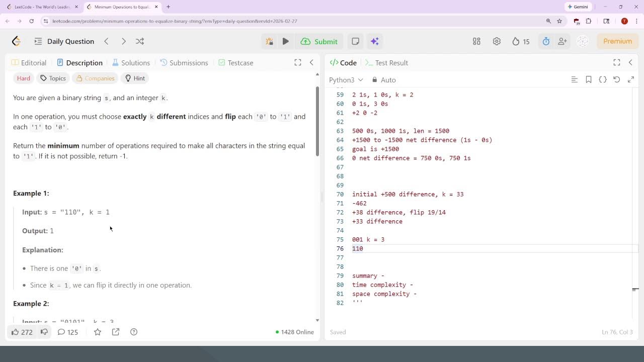Screen dimensions: 644x362
Task: Click the LeetCode logo icon
Action: click(16, 41)
